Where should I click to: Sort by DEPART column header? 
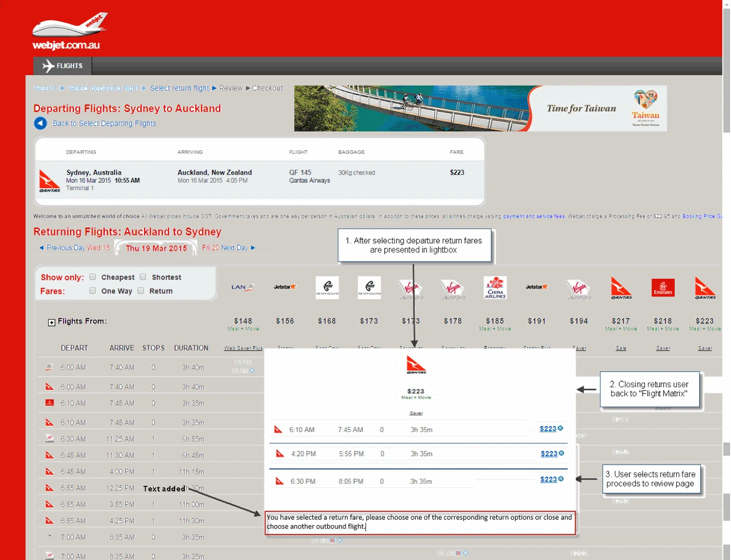[74, 348]
